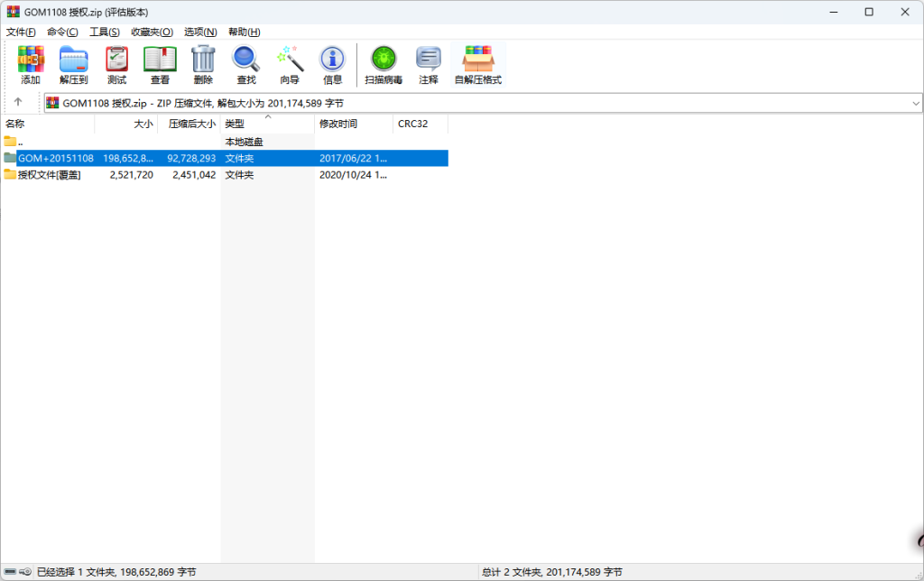The width and height of the screenshot is (924, 581).
Task: Sort by 大小 column header
Action: (126, 124)
